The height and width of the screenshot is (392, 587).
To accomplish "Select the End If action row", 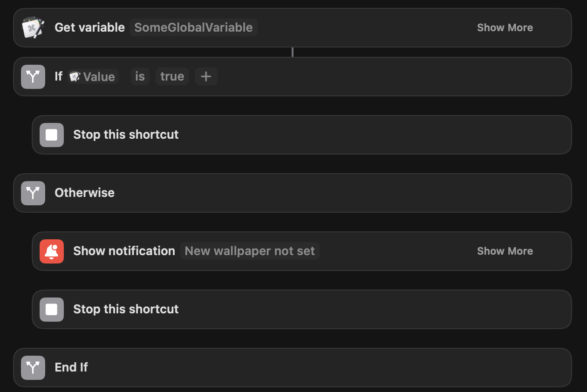I will 326,367.
